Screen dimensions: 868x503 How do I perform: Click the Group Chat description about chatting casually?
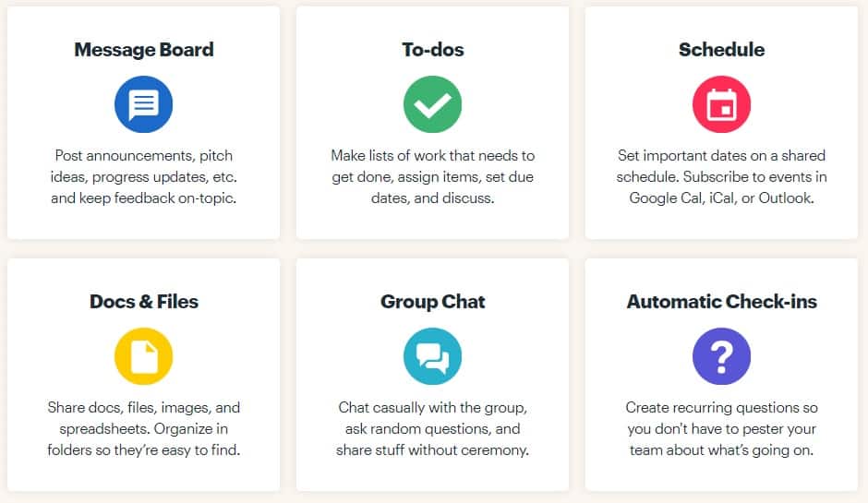coord(433,429)
